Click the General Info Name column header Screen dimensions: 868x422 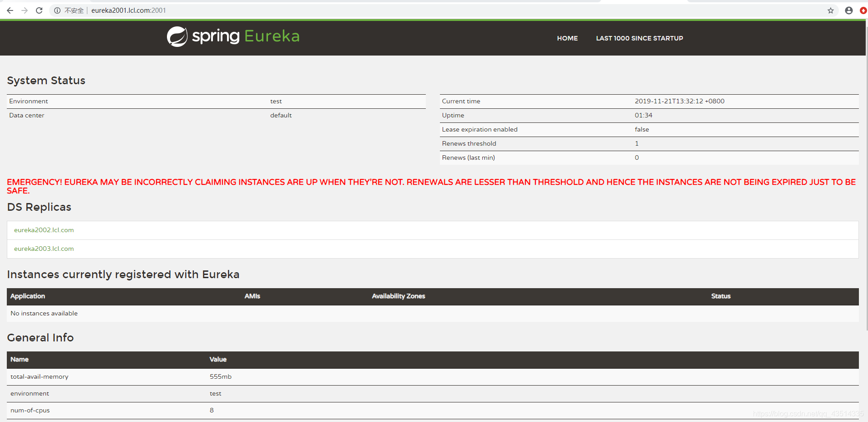[20, 359]
